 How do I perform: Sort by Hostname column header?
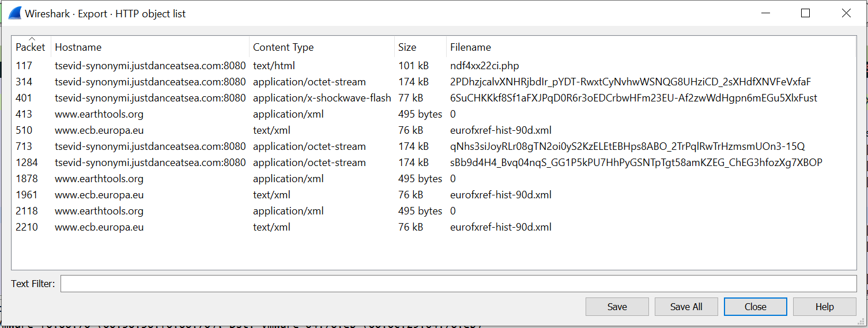pos(78,47)
